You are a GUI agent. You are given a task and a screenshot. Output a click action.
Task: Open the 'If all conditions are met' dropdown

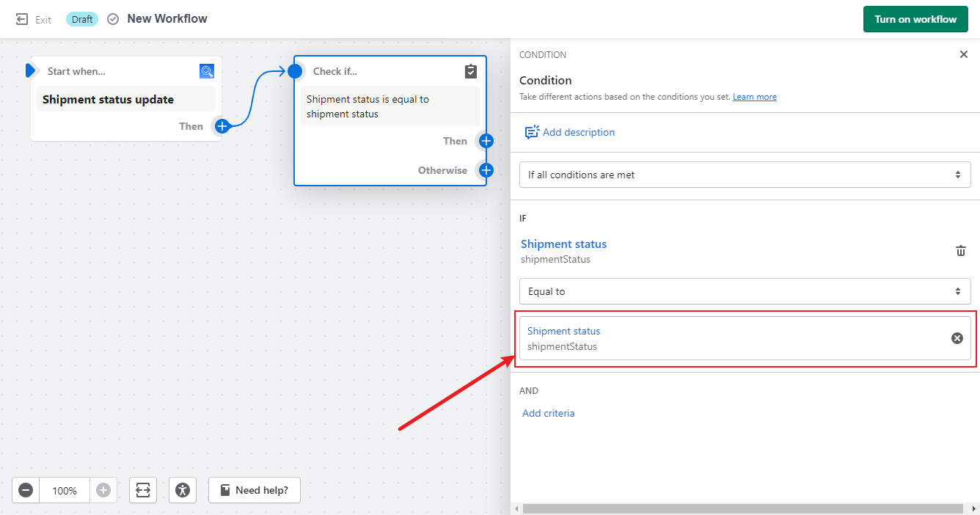pyautogui.click(x=745, y=175)
